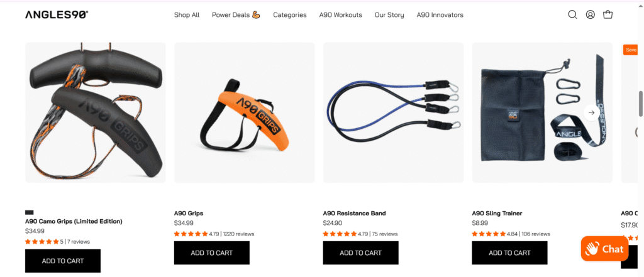Open Our Story page
The width and height of the screenshot is (644, 277).
tap(389, 15)
